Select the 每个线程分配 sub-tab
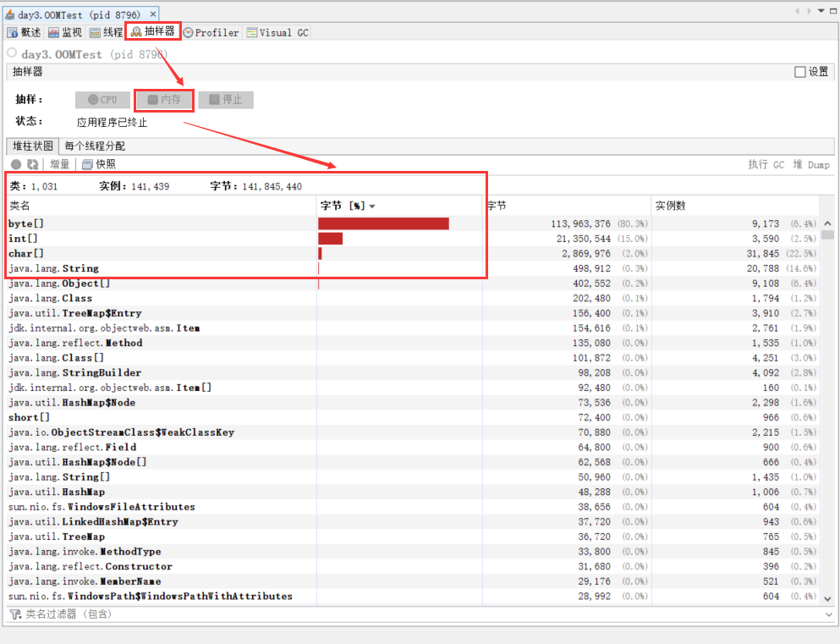This screenshot has height=644, width=840. 95,146
